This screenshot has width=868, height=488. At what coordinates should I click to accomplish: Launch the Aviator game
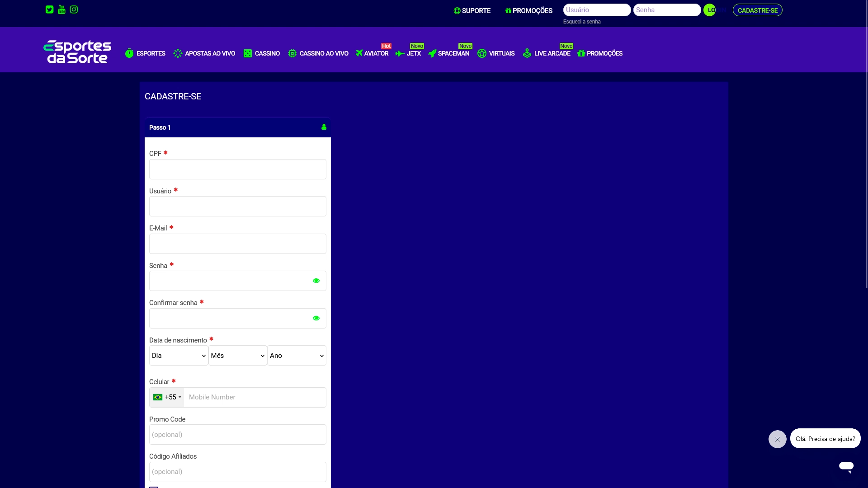372,53
